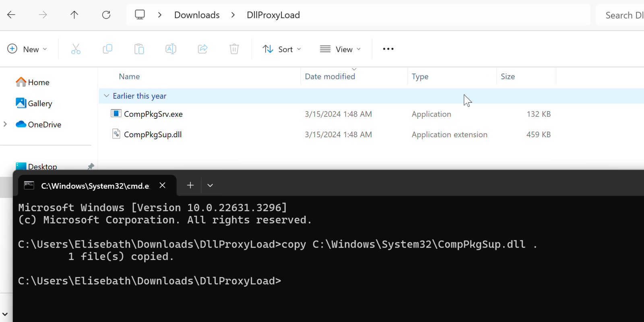Click the Rename icon in toolbar
This screenshot has height=322, width=644.
click(171, 49)
